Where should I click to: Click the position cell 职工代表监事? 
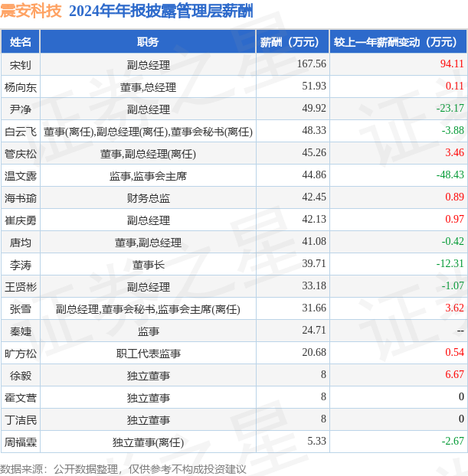click(x=149, y=353)
